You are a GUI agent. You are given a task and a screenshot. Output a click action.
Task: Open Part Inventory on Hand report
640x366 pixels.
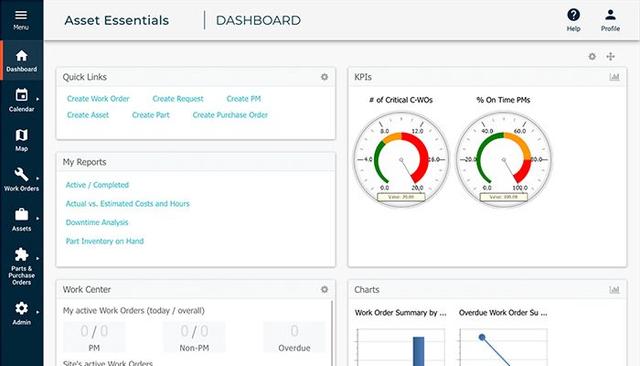tap(104, 241)
